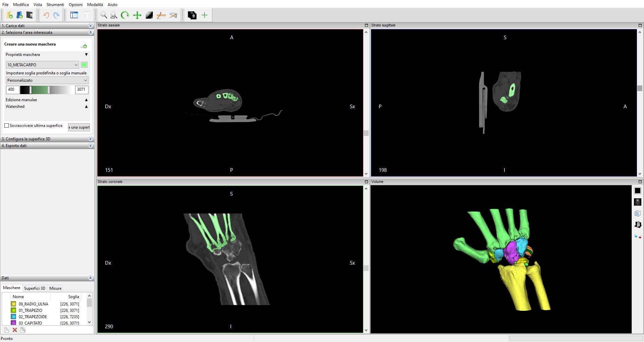The image size is (644, 342).
Task: Select the green move pan tool
Action: [137, 15]
